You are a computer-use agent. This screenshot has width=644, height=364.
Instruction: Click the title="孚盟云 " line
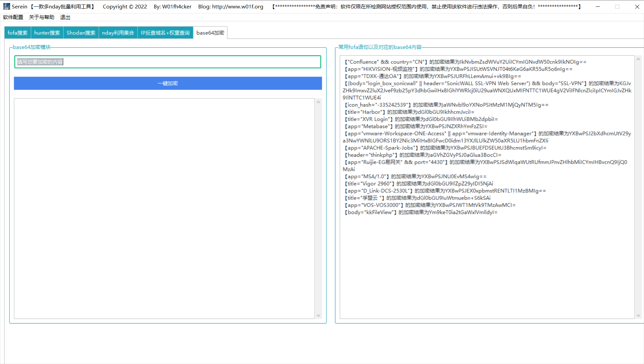click(417, 198)
